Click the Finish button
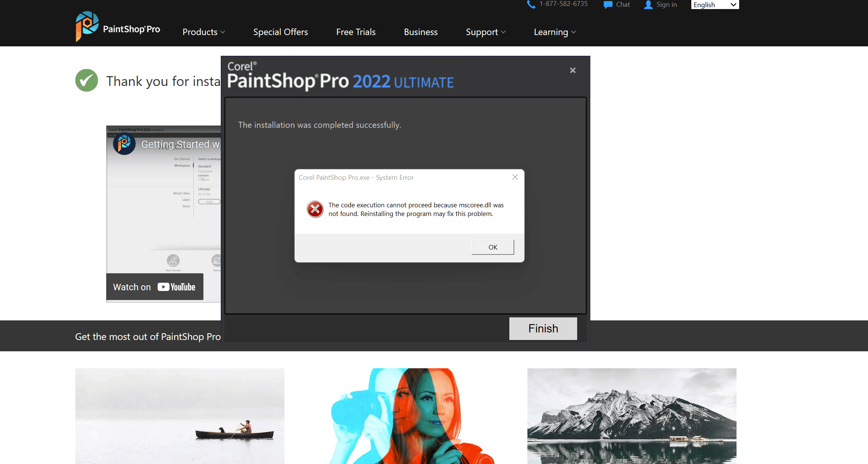This screenshot has width=868, height=464. click(x=543, y=329)
